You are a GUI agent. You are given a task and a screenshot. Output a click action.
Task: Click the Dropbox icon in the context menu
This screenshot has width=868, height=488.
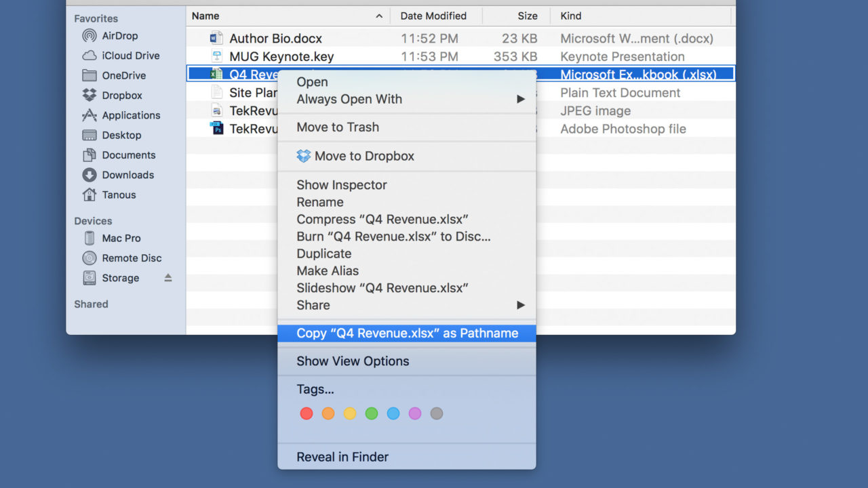pyautogui.click(x=304, y=156)
